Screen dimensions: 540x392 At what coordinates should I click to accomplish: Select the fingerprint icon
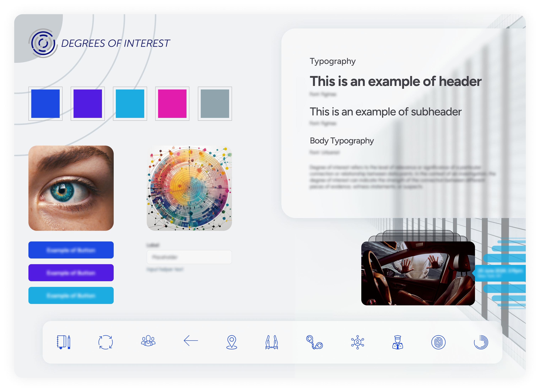coord(438,342)
